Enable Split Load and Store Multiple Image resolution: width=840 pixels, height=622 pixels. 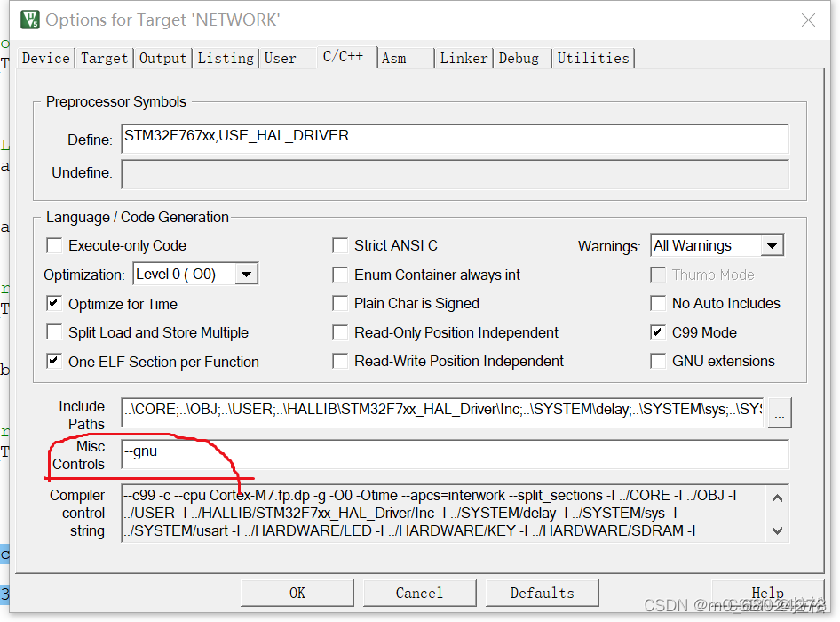click(54, 332)
